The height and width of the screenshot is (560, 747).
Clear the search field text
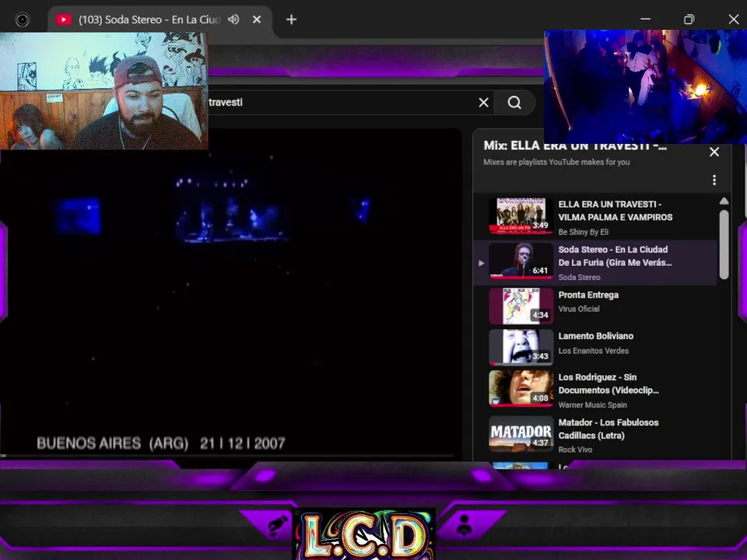(483, 103)
